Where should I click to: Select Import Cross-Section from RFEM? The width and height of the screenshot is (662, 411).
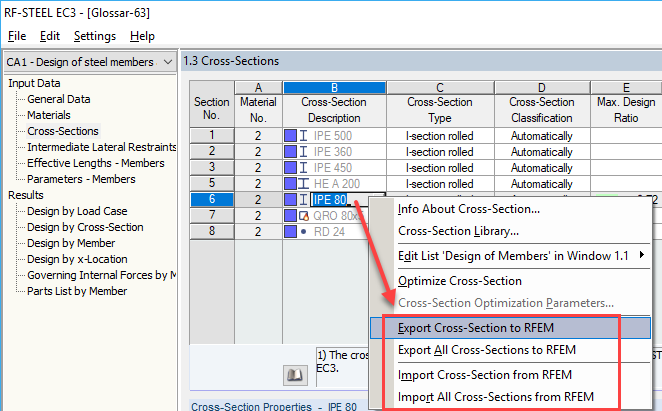click(485, 375)
